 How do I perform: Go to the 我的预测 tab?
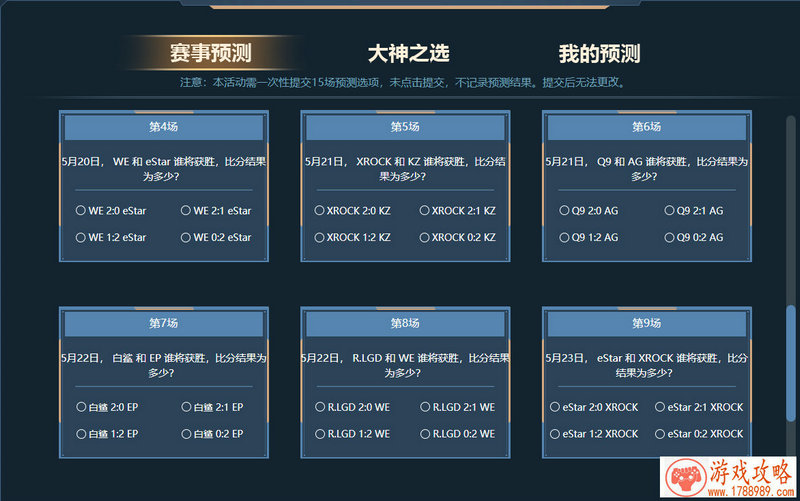pos(598,53)
